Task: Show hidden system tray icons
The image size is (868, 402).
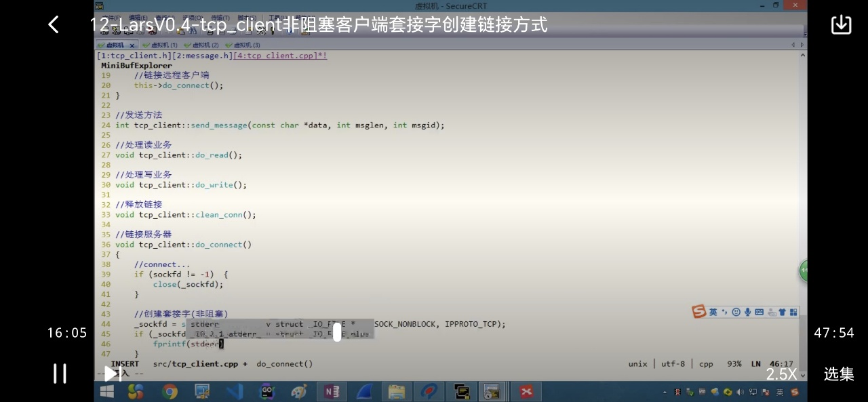Action: [x=665, y=392]
